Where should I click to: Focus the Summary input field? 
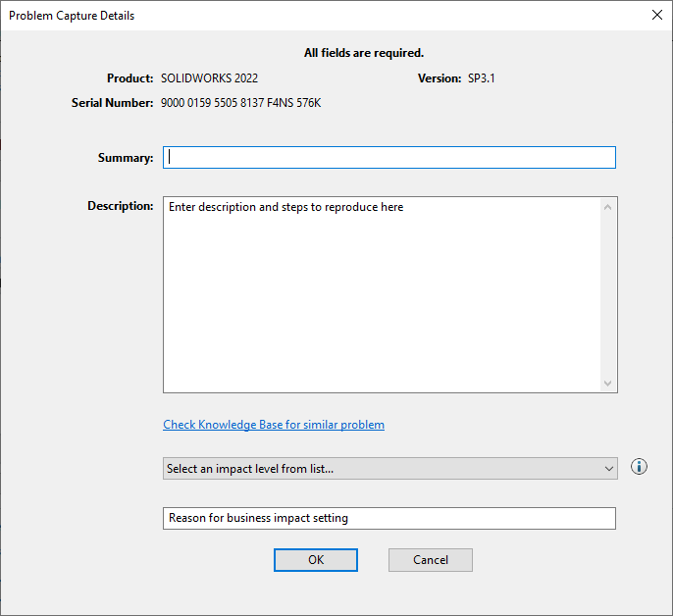coord(389,157)
